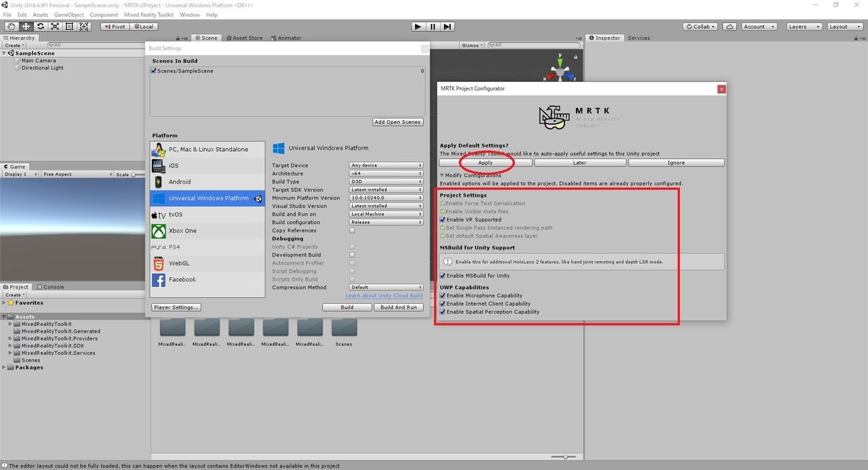
Task: Toggle Enable Internet Client Capability checkbox
Action: [443, 304]
